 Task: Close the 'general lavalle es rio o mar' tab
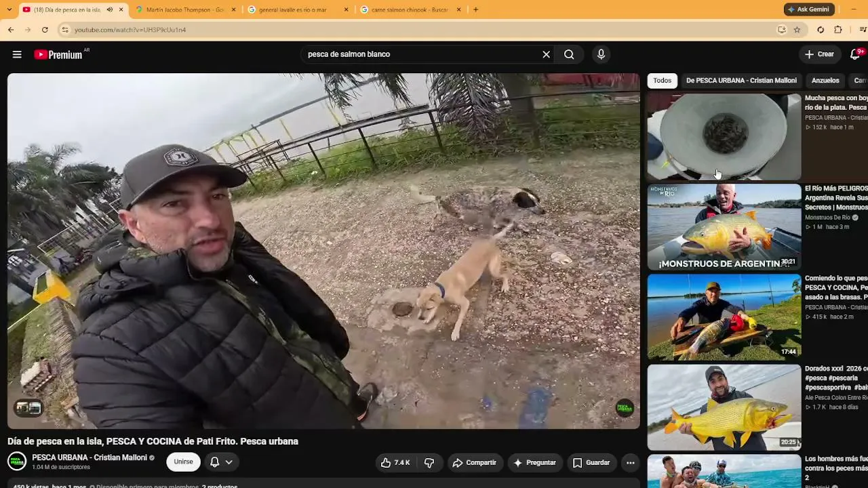(347, 9)
